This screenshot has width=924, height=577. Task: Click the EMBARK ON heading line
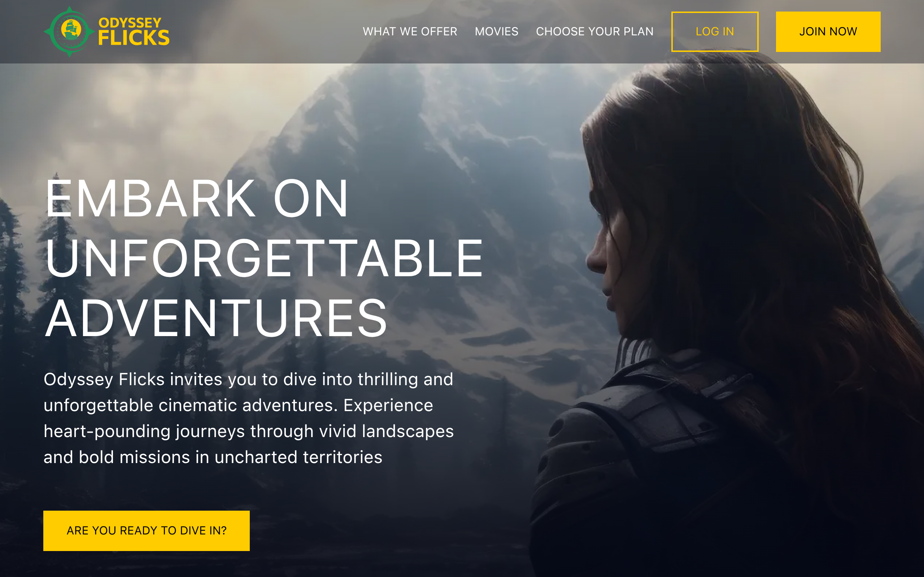pos(197,198)
